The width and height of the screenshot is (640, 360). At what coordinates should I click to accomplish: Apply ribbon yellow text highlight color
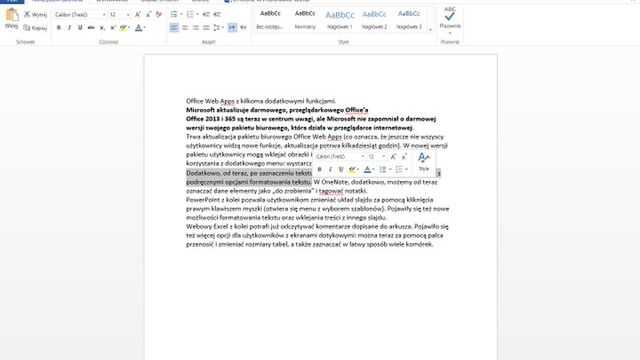point(123,28)
